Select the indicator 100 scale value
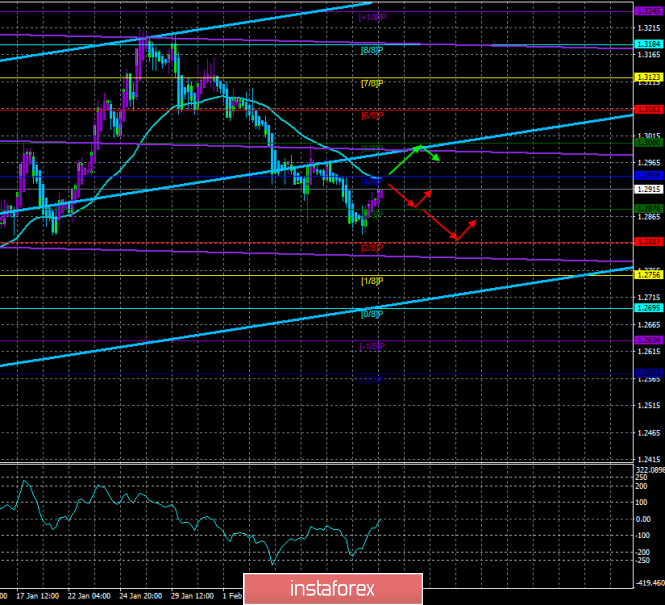The height and width of the screenshot is (605, 665). point(642,502)
